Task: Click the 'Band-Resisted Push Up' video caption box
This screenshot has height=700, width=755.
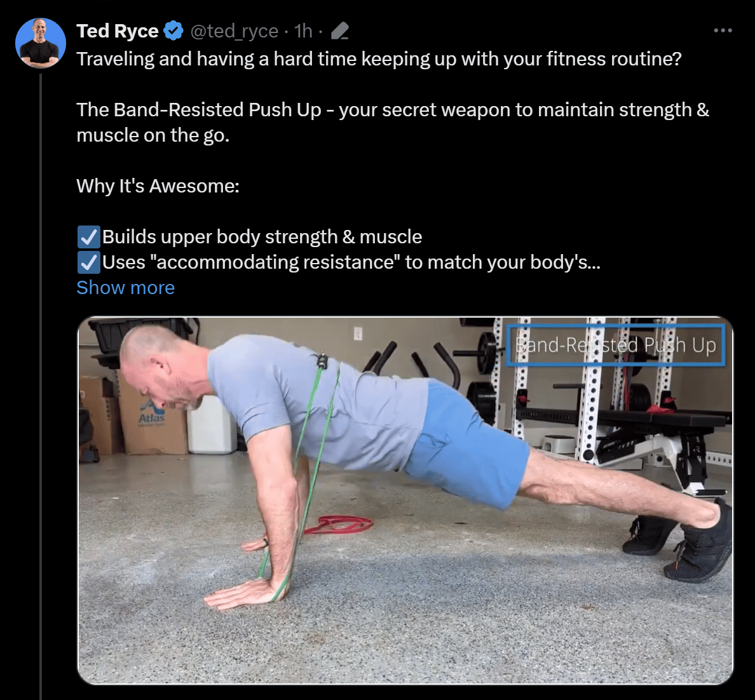Action: pos(616,345)
